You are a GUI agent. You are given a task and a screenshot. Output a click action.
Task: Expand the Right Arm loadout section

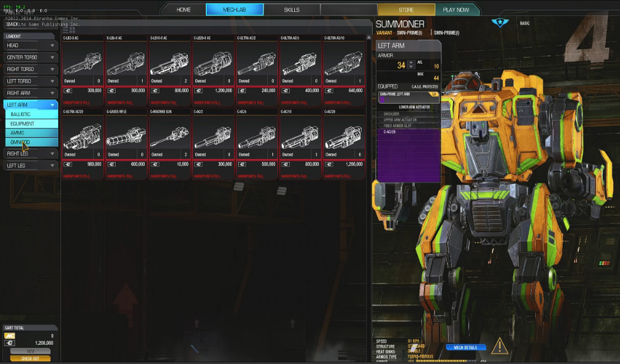(30, 93)
